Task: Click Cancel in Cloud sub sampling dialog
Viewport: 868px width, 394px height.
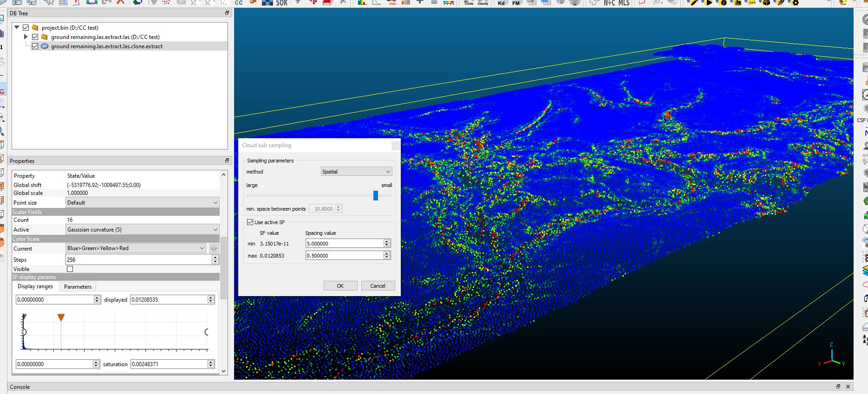Action: (x=378, y=286)
